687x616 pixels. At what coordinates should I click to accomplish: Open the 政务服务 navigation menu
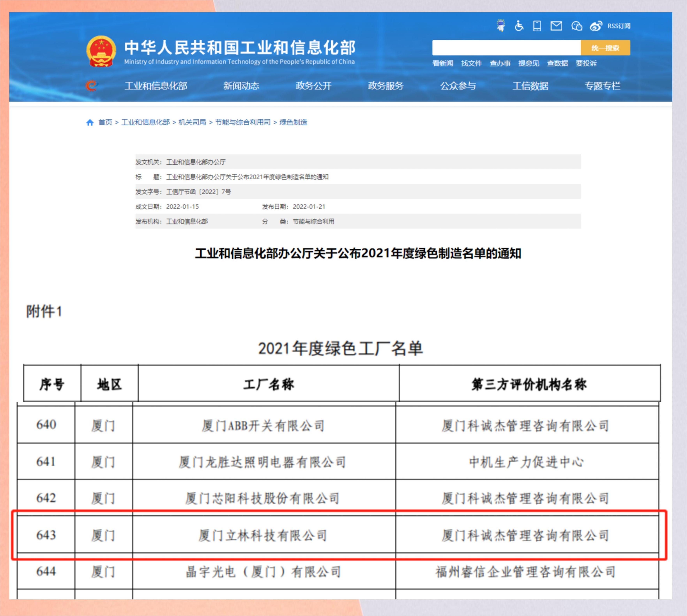pyautogui.click(x=386, y=86)
